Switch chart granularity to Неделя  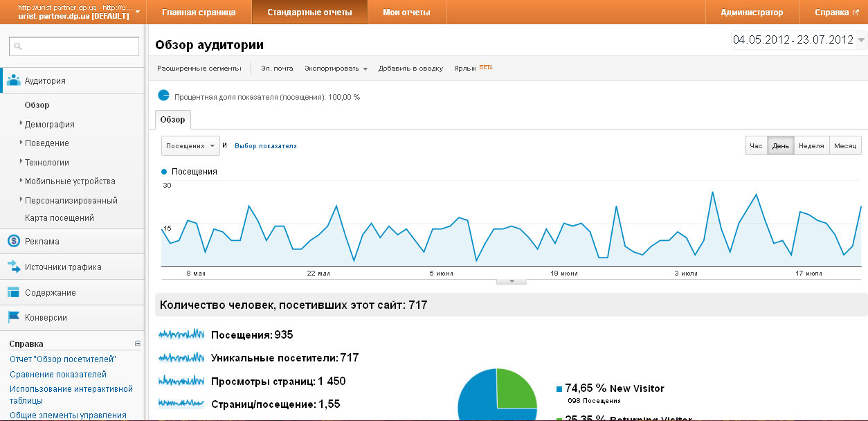point(811,145)
